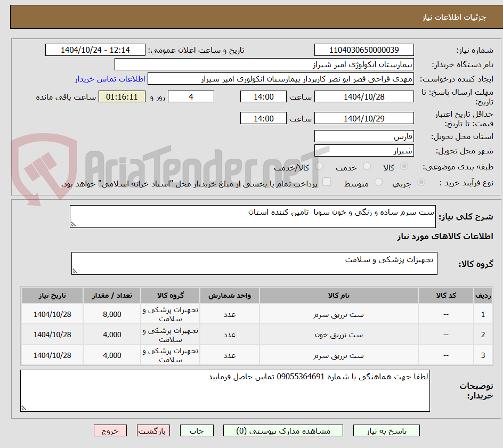This screenshot has height=448, width=503.
Task: Click the تعداد / مقدار column header
Action: point(112,295)
